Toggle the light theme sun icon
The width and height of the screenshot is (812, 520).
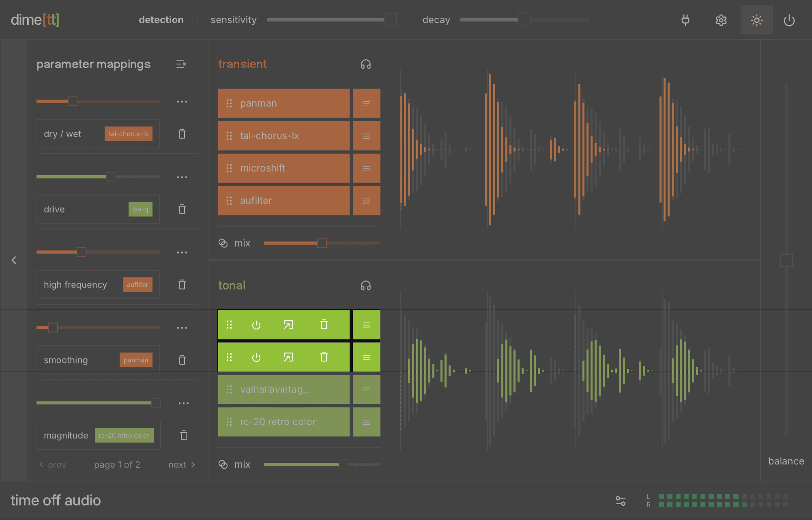[x=756, y=20]
